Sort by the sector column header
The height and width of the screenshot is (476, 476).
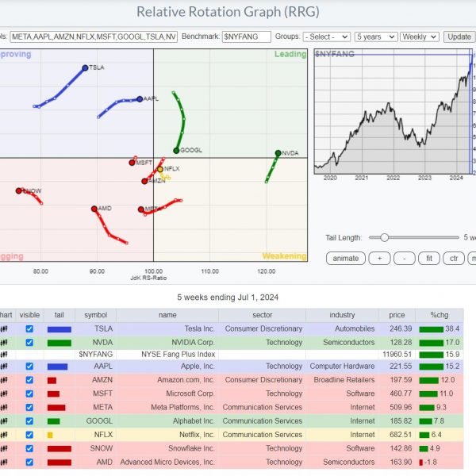click(x=263, y=315)
